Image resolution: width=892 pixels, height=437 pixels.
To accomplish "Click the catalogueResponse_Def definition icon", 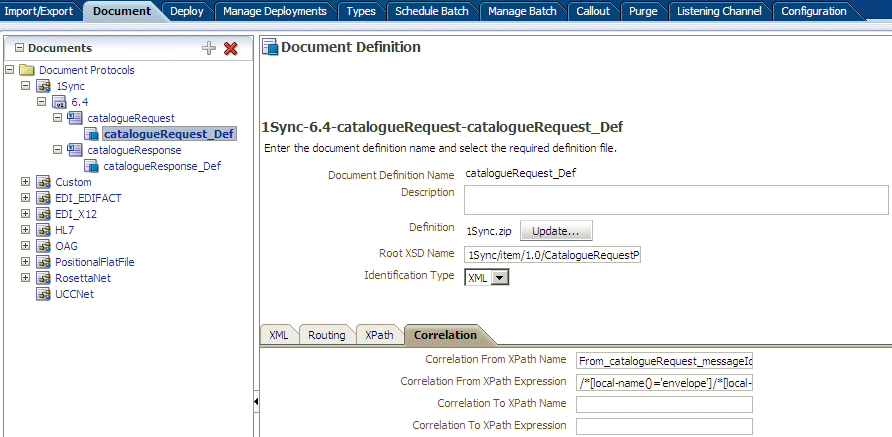I will click(92, 166).
